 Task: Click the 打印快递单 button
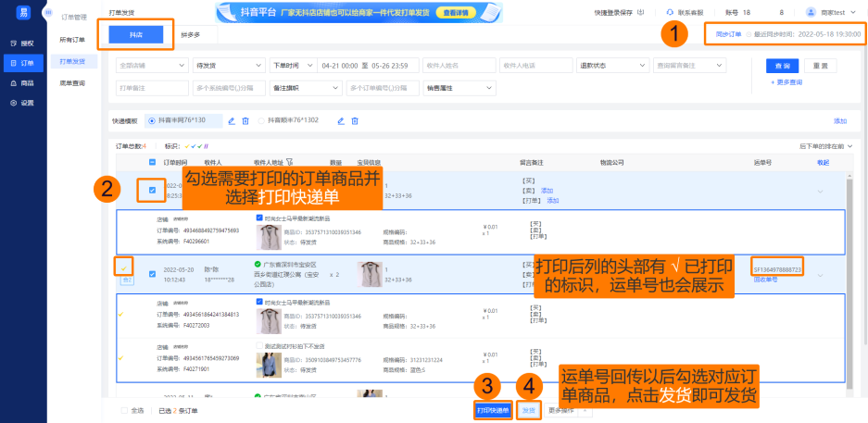(x=492, y=411)
